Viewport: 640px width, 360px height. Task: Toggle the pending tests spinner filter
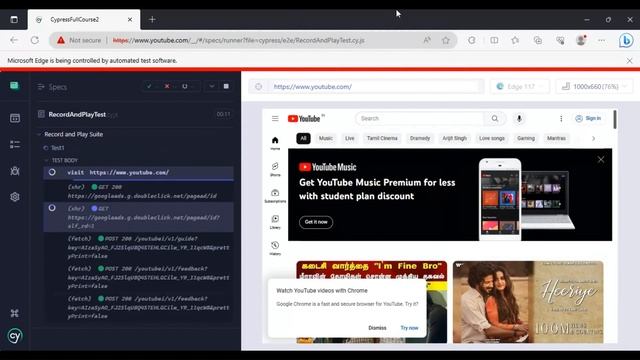(x=185, y=87)
